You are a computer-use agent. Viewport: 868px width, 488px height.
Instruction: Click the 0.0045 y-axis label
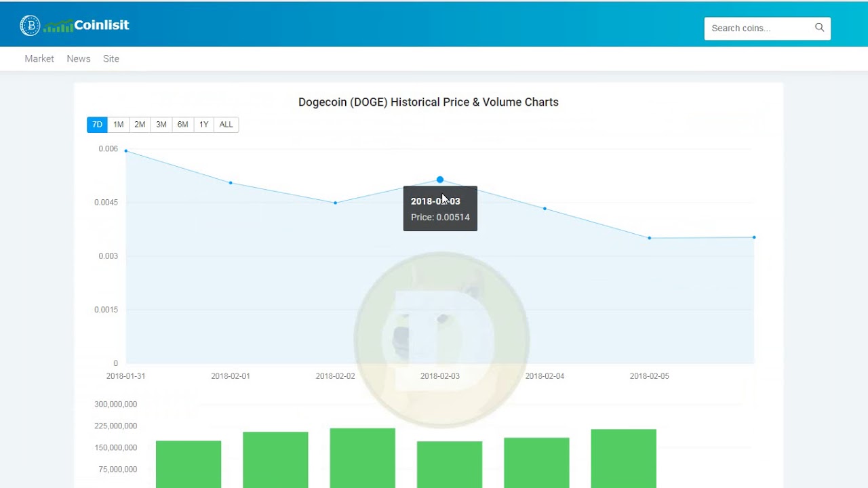click(106, 203)
